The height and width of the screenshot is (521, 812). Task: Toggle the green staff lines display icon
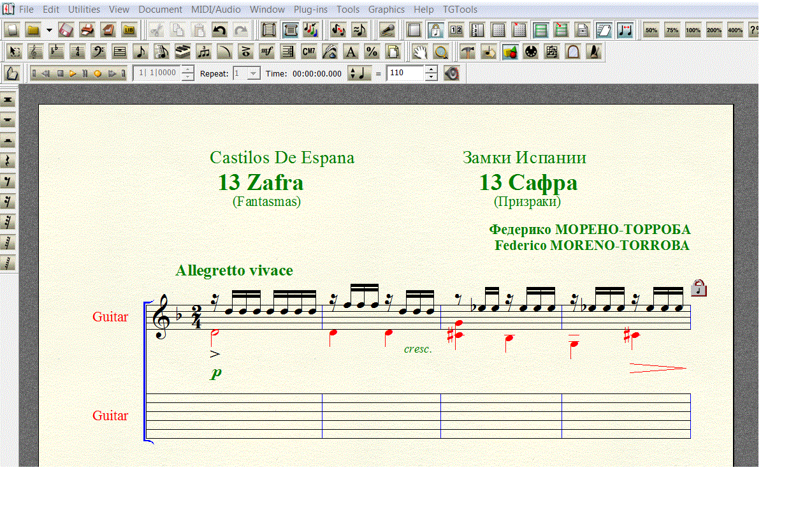coord(541,30)
